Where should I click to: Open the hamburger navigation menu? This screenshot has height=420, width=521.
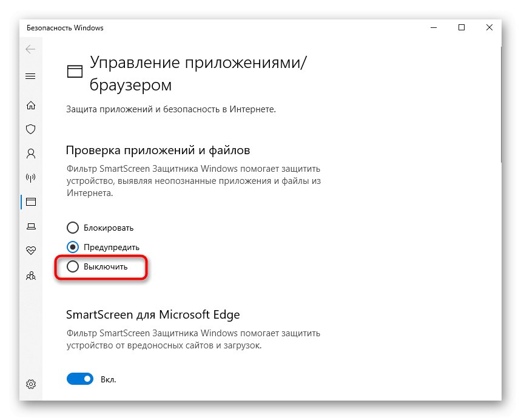30,76
